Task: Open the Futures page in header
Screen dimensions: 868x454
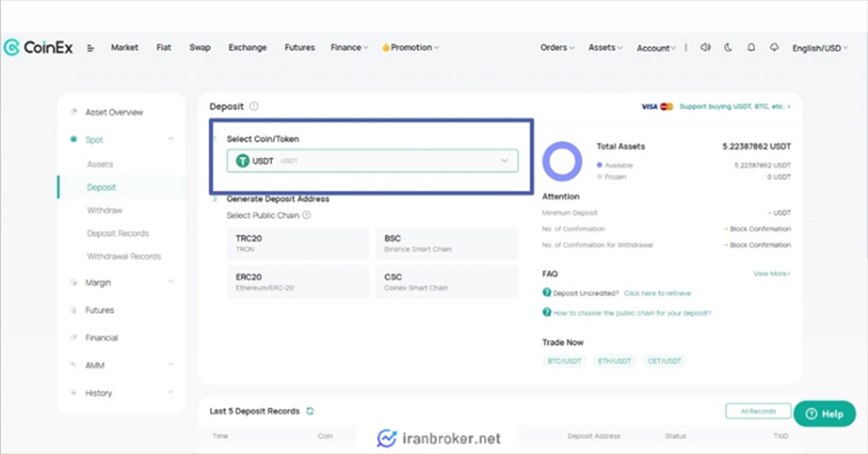Action: [x=300, y=47]
